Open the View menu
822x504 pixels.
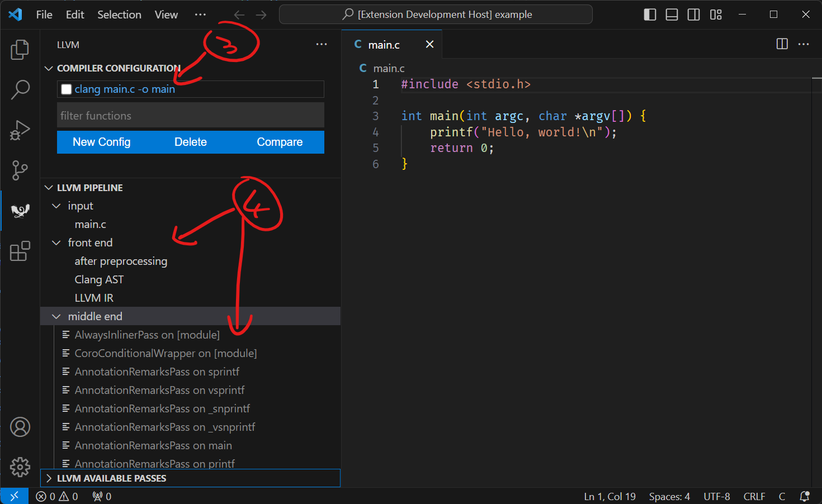(x=166, y=15)
